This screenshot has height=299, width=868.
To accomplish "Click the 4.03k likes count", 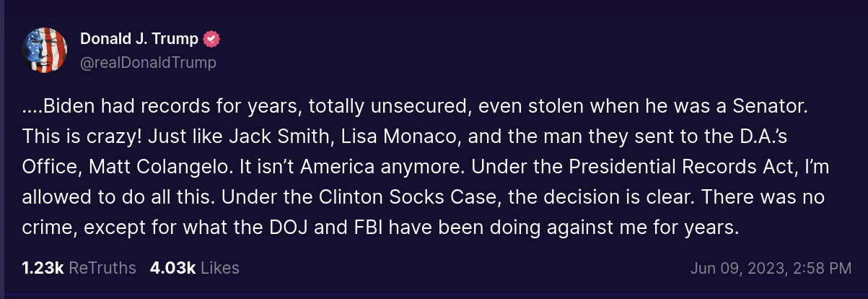I will tap(172, 268).
